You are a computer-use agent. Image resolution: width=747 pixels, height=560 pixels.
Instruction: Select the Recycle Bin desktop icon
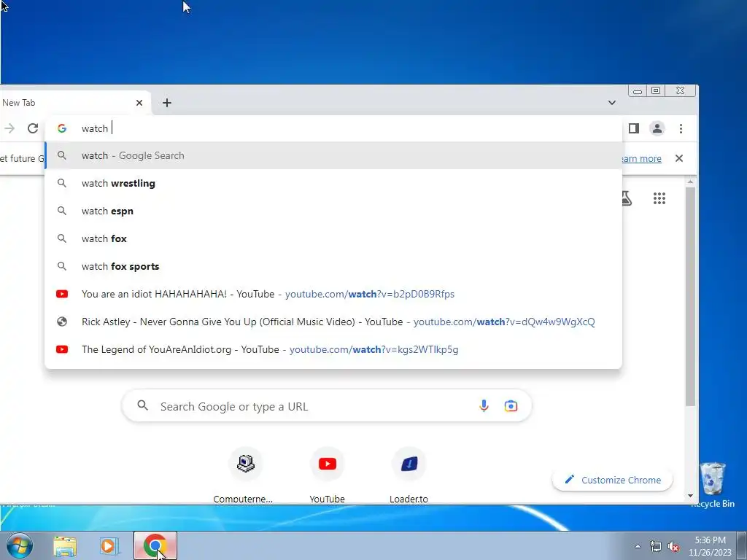point(712,485)
